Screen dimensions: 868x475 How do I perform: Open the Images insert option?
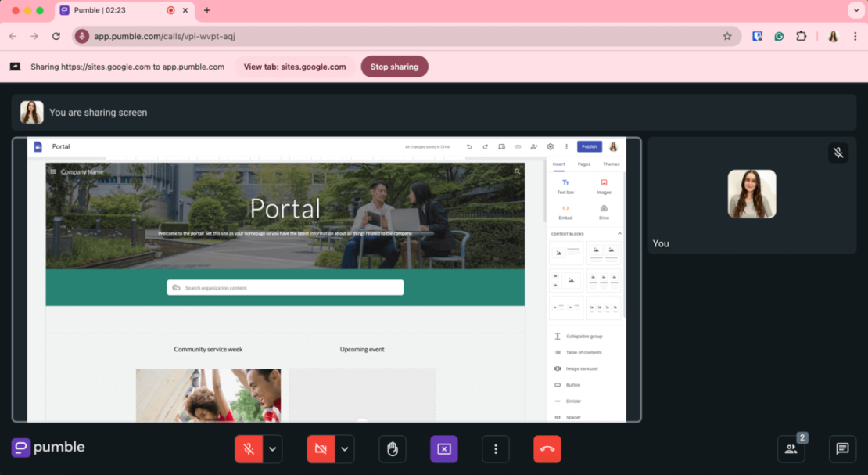click(x=603, y=185)
